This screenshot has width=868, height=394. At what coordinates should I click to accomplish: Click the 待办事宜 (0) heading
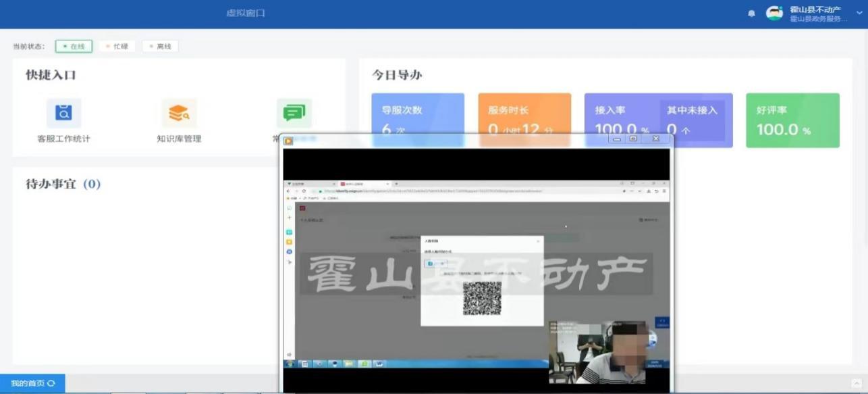[x=63, y=184]
